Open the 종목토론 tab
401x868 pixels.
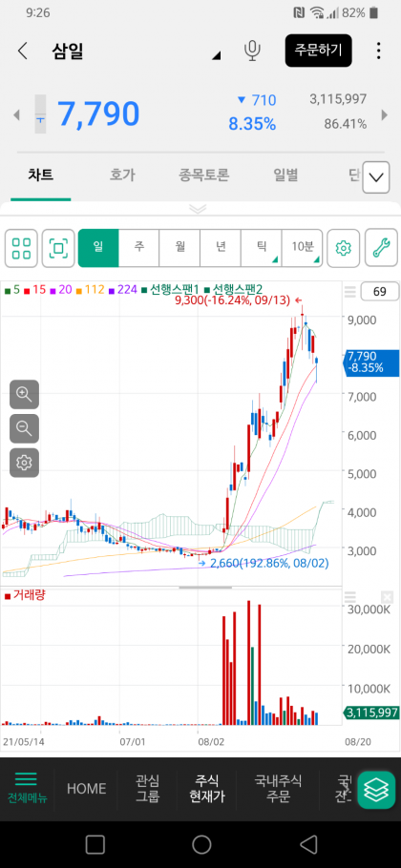click(x=203, y=176)
